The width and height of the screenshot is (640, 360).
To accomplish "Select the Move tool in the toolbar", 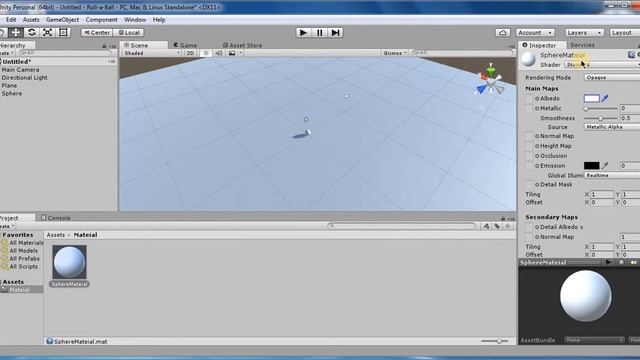I will [16, 33].
